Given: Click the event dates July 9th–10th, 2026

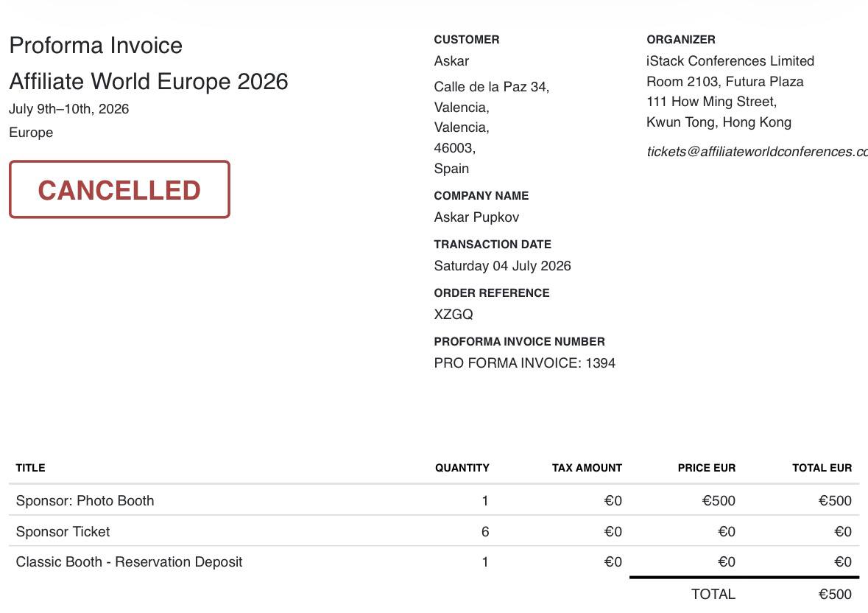Looking at the screenshot, I should 68,109.
